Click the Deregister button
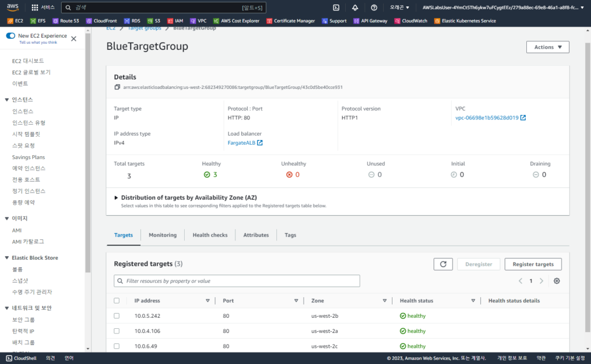The height and width of the screenshot is (364, 591). 478,264
